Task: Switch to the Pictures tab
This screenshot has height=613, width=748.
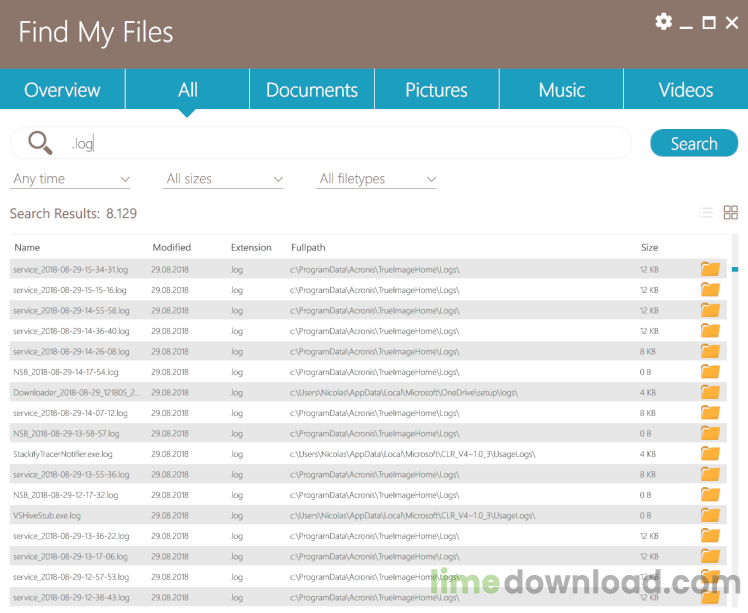Action: (436, 90)
